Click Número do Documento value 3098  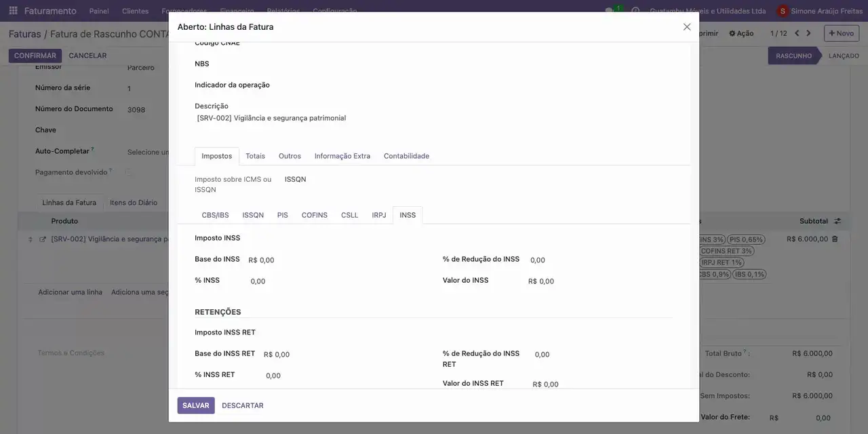[x=136, y=110]
